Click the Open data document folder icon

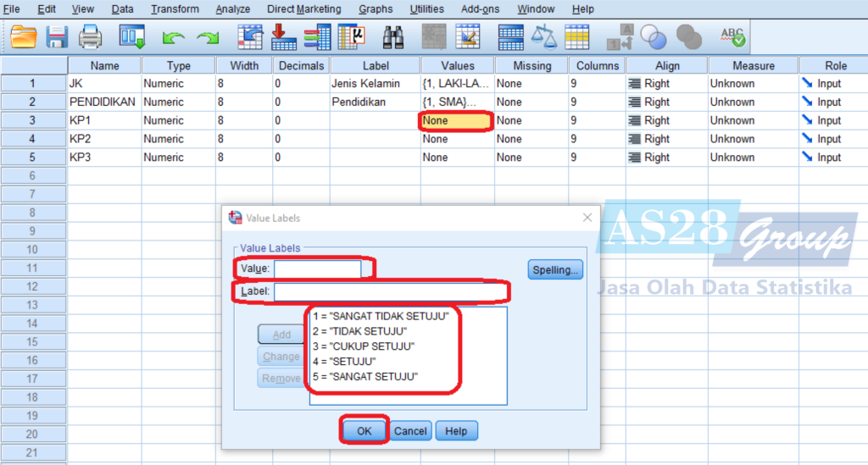[24, 36]
